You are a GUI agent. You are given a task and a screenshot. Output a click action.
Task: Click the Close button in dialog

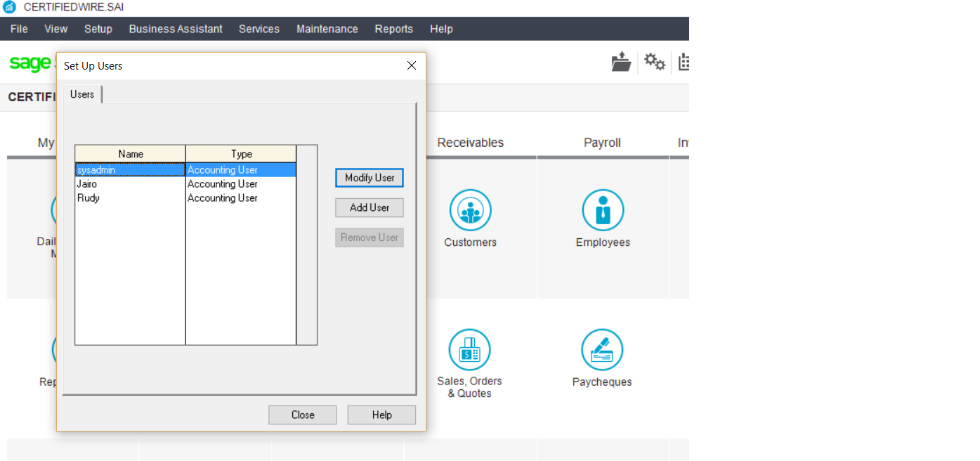(x=303, y=415)
